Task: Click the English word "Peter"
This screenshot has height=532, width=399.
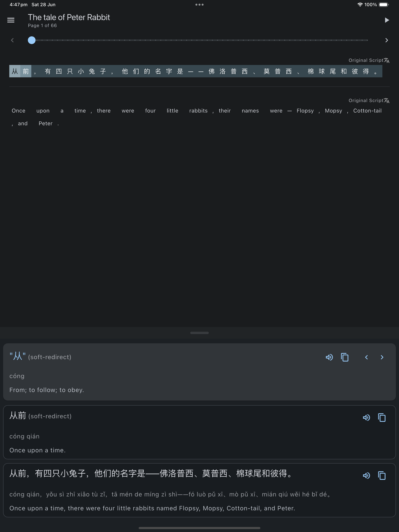Action: [x=45, y=123]
